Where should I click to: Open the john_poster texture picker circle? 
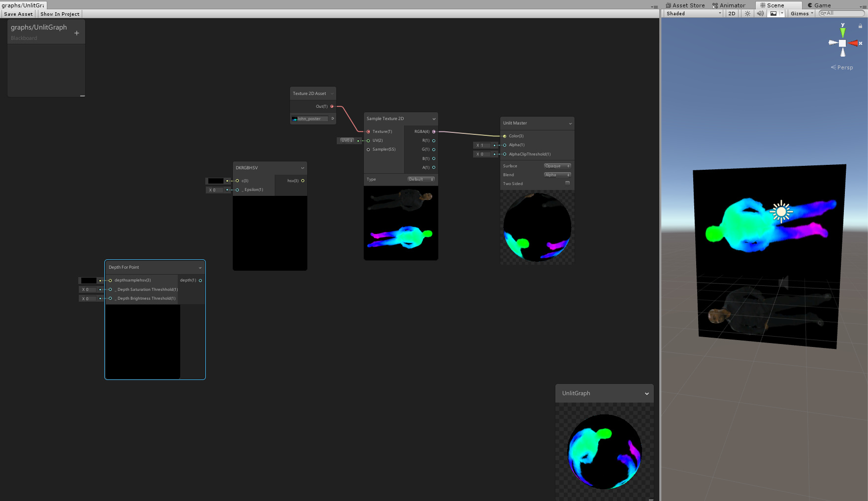332,119
